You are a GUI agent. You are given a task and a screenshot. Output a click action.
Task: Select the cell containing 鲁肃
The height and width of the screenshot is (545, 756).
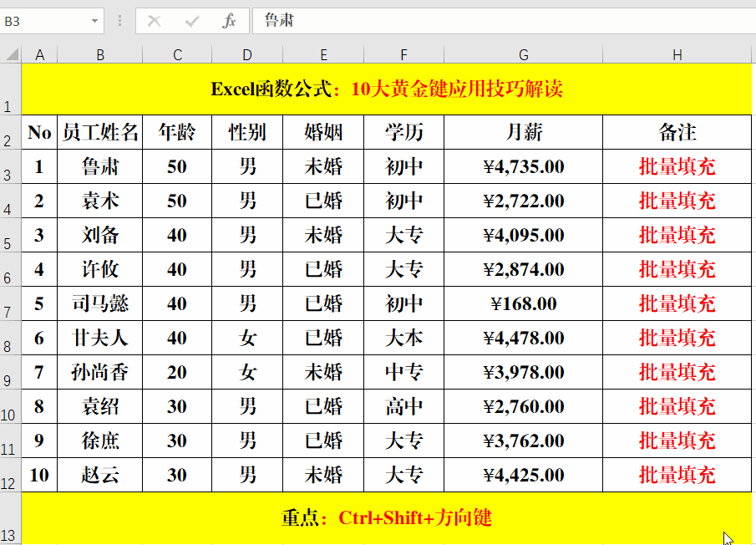point(99,166)
